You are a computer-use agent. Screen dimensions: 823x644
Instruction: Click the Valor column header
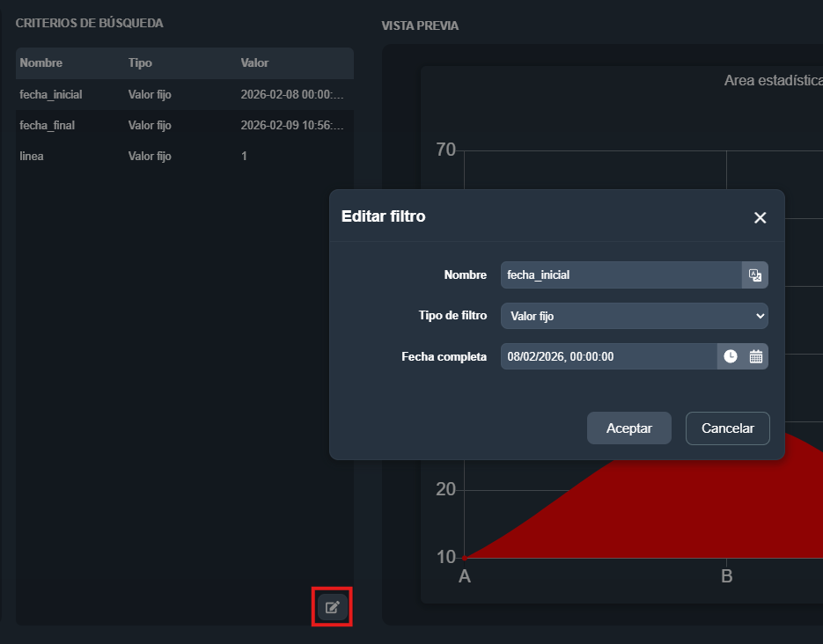coord(254,63)
